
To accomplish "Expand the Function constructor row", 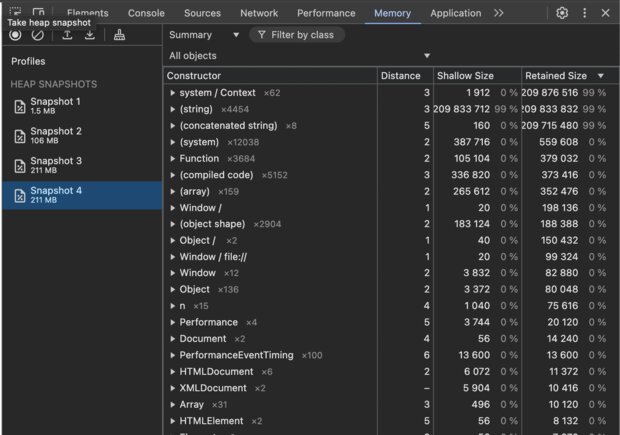I will coord(172,159).
